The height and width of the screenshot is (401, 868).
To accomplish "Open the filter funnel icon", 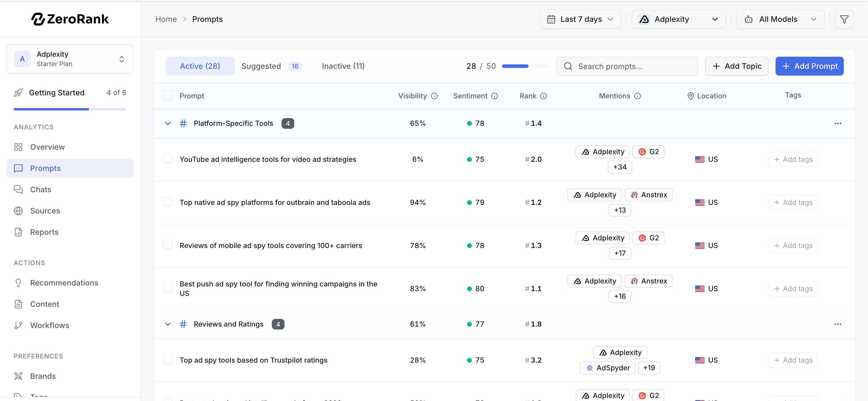I will point(844,19).
